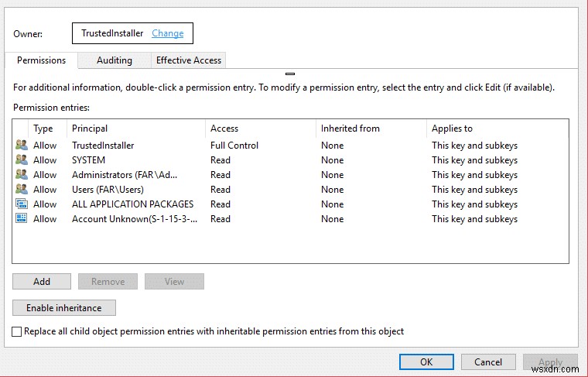Click the Change owner link
The width and height of the screenshot is (588, 377).
[168, 33]
